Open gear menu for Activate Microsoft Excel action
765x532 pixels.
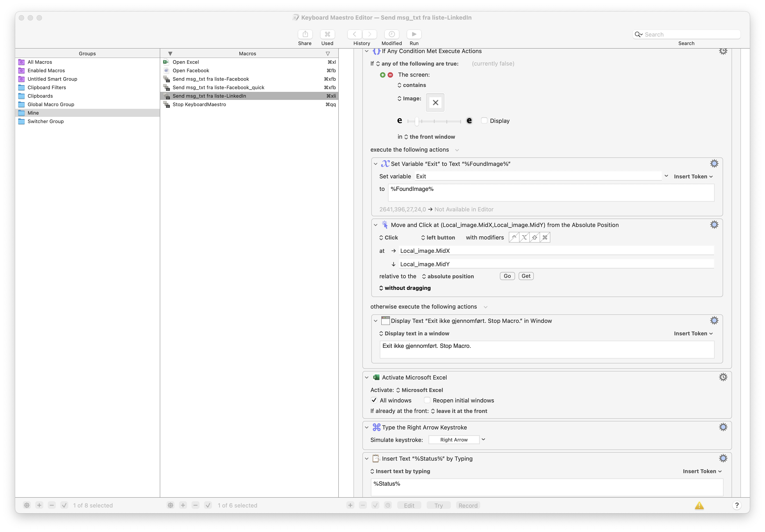click(723, 377)
